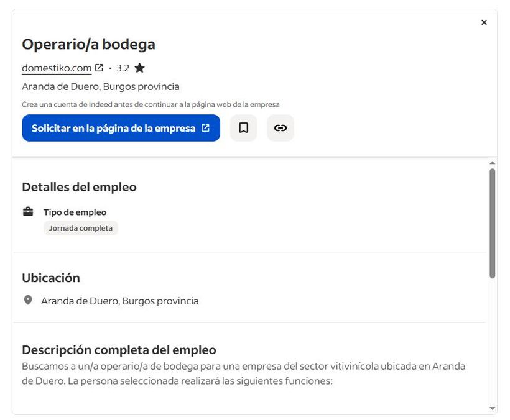
Task: Click the 3.2 company rating number
Action: point(123,68)
